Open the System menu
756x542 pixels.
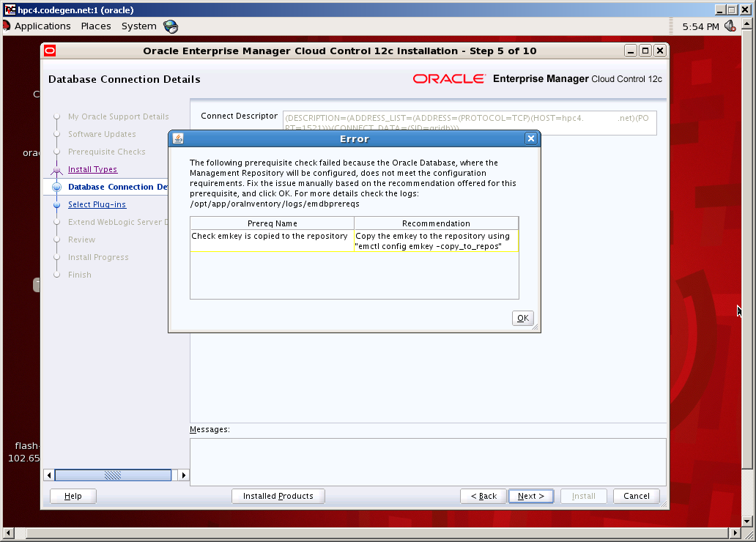tap(138, 26)
